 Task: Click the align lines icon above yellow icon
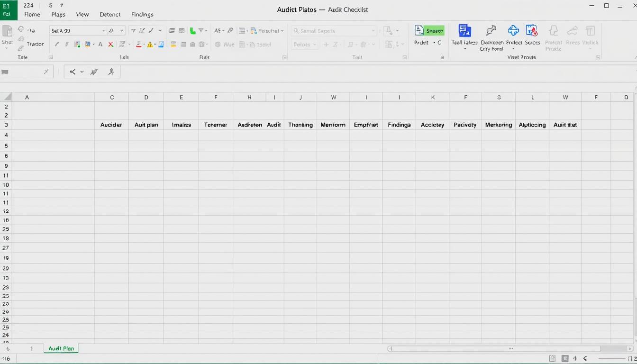point(172,31)
